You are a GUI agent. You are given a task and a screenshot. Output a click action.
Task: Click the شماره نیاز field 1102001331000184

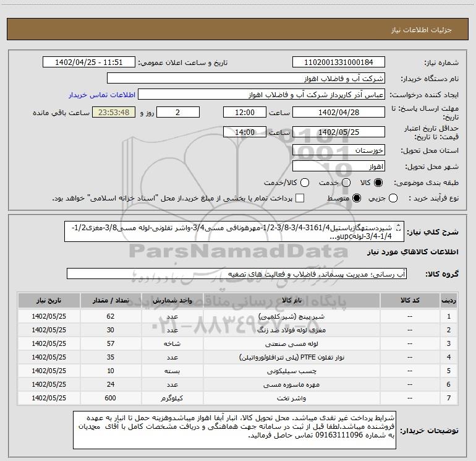click(x=339, y=62)
